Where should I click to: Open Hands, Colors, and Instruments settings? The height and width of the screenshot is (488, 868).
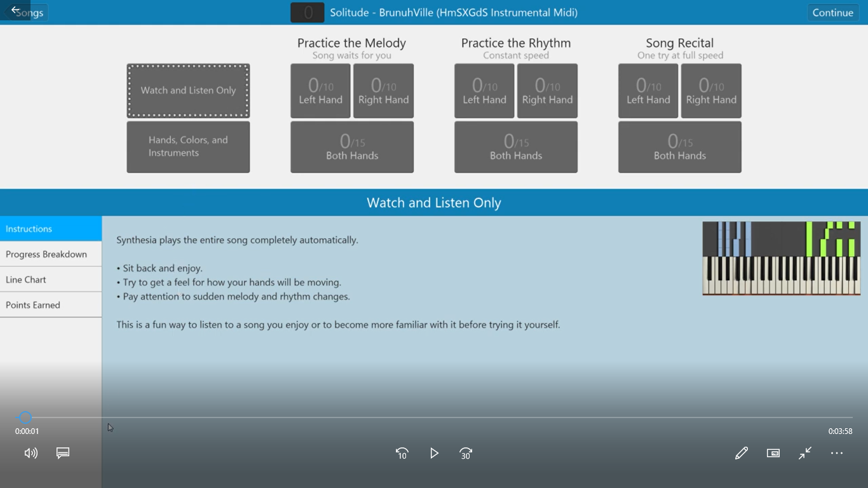[188, 147]
